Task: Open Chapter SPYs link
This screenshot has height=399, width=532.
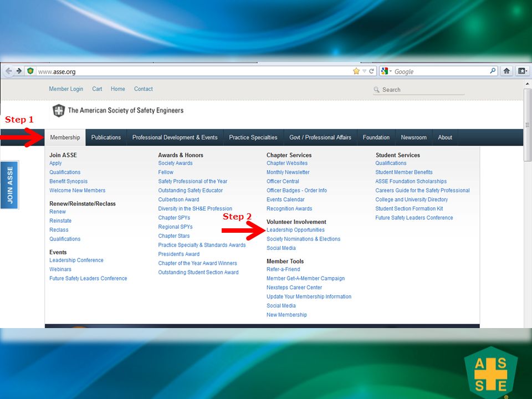Action: pos(174,218)
